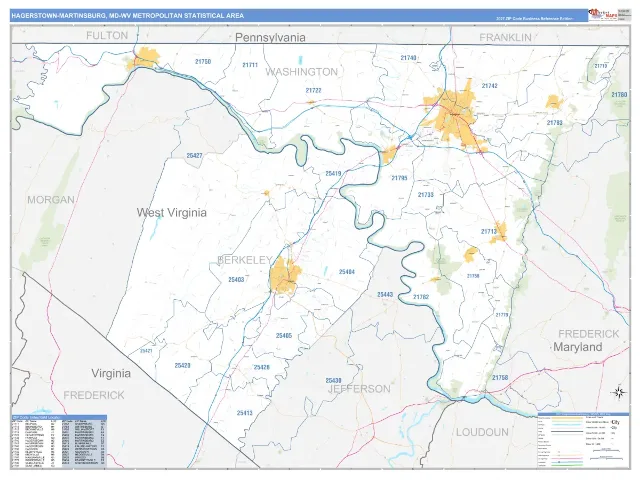The height and width of the screenshot is (480, 640).
Task: Click ZIP code 25443
Action: point(385,295)
